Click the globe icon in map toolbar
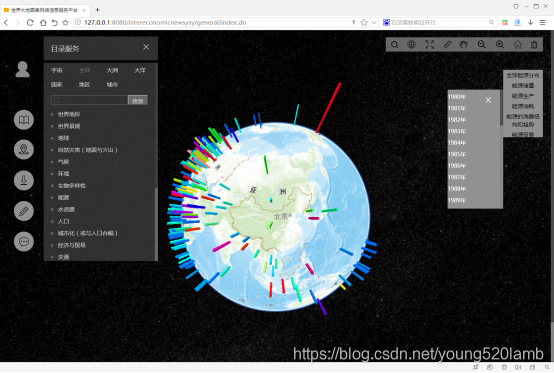This screenshot has width=554, height=373. [x=412, y=45]
